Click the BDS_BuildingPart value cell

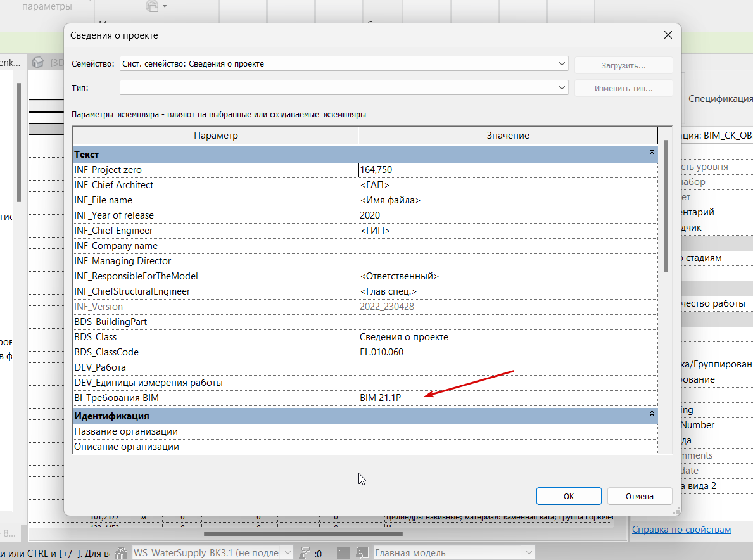pos(508,322)
